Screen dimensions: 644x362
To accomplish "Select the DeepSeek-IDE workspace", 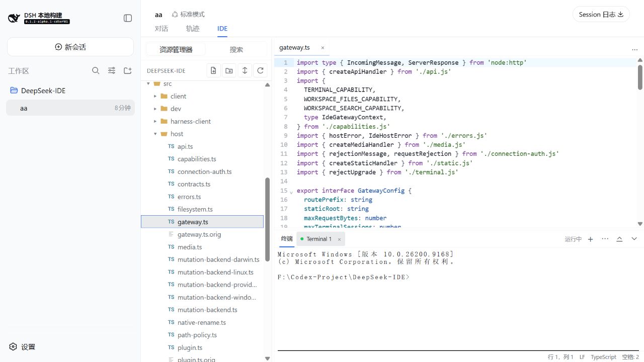I will [70, 90].
